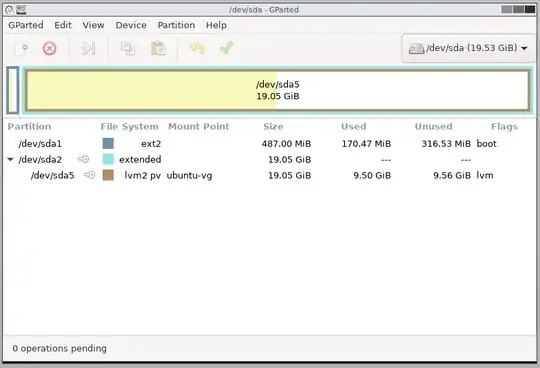The image size is (540, 368).
Task: Click the 487.00 MiB size value
Action: (286, 144)
